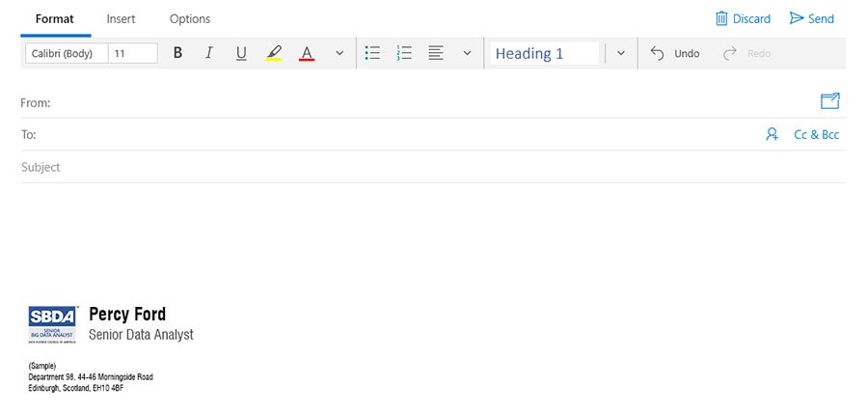Expand the paragraph options chevron
Screen dimensions: 868x414
pyautogui.click(x=468, y=53)
